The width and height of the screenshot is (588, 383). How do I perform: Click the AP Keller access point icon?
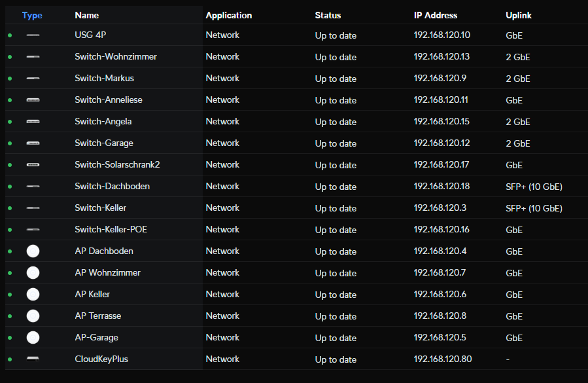click(x=33, y=295)
